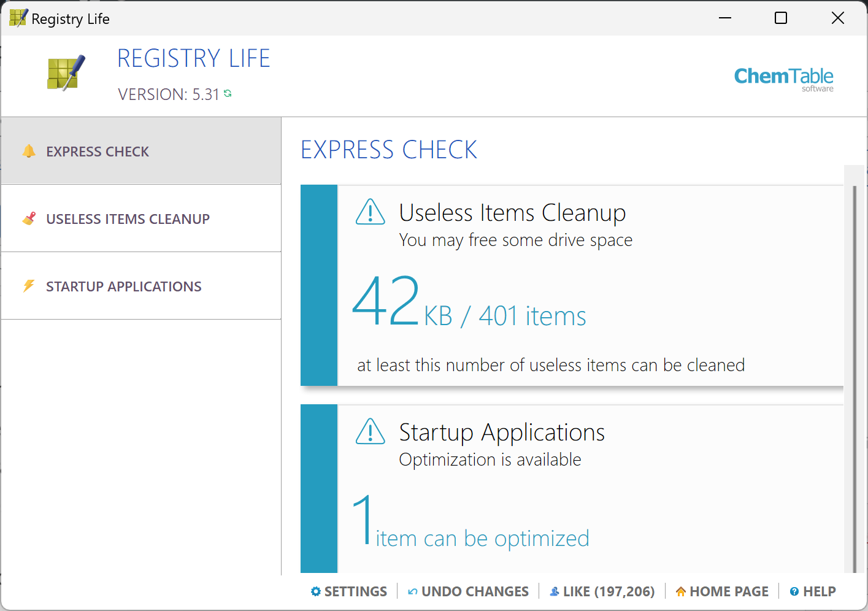Click the '42 KB / 401 items' value
The width and height of the screenshot is (868, 611).
click(469, 302)
